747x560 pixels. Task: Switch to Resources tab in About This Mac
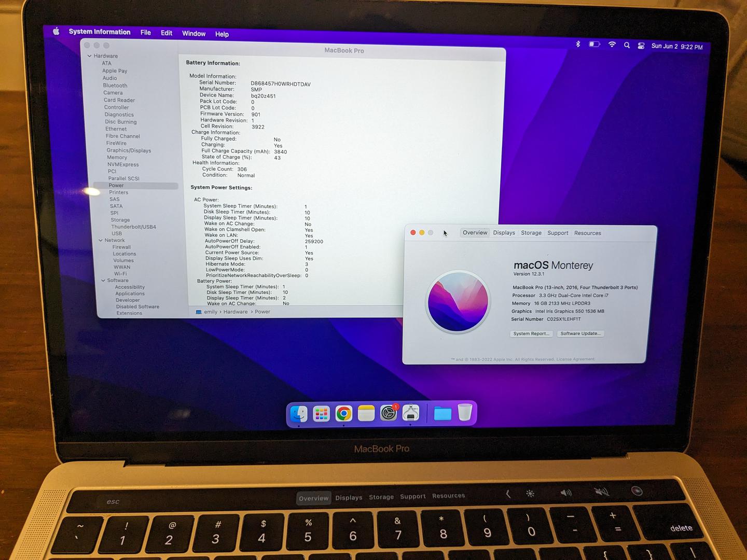click(587, 233)
